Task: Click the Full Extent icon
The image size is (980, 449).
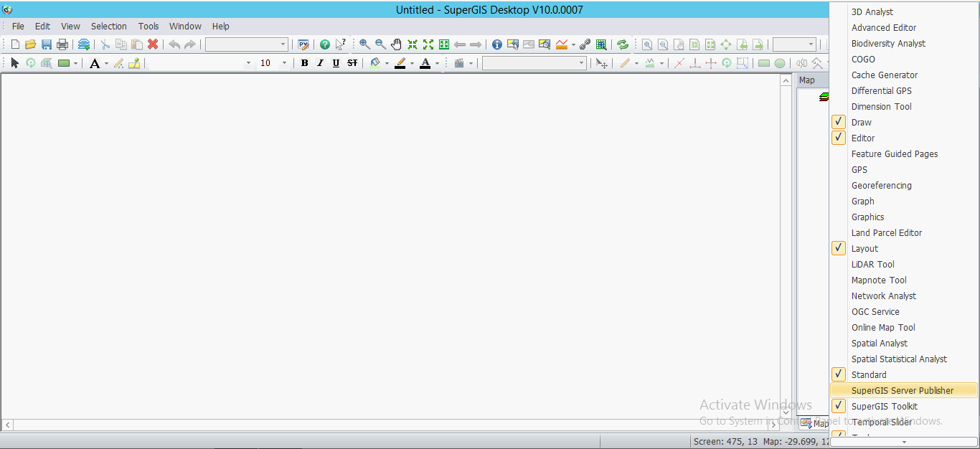Action: (444, 44)
